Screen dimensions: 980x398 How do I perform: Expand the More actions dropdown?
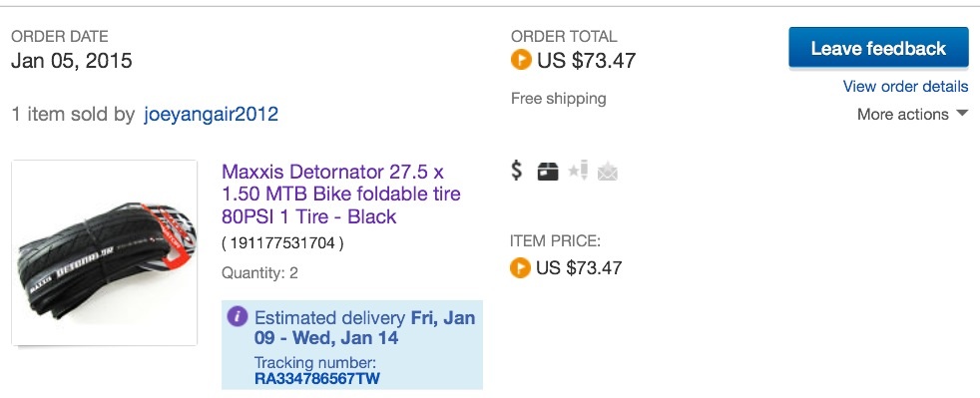coord(912,115)
